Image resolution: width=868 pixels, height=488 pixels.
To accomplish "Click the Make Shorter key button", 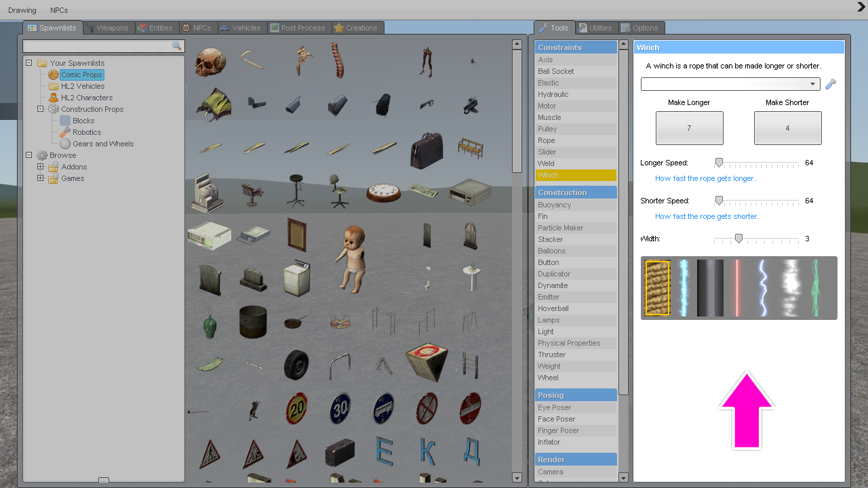I will (x=787, y=128).
